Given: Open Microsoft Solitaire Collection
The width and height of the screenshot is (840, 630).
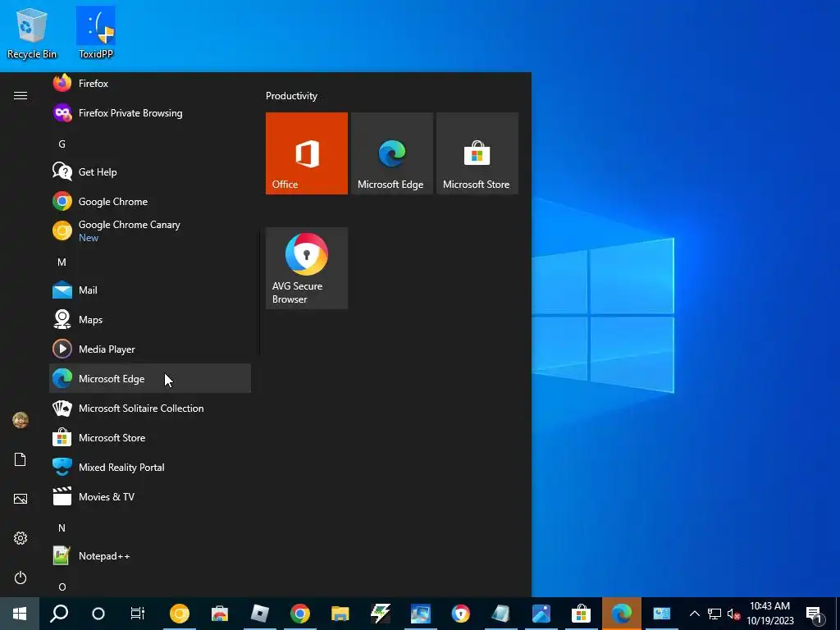Looking at the screenshot, I should [x=150, y=409].
